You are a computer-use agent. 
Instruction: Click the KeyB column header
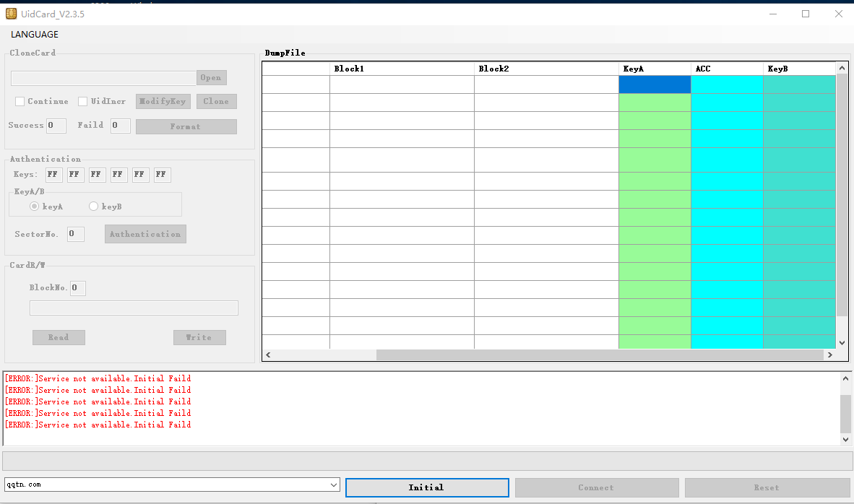pyautogui.click(x=799, y=69)
